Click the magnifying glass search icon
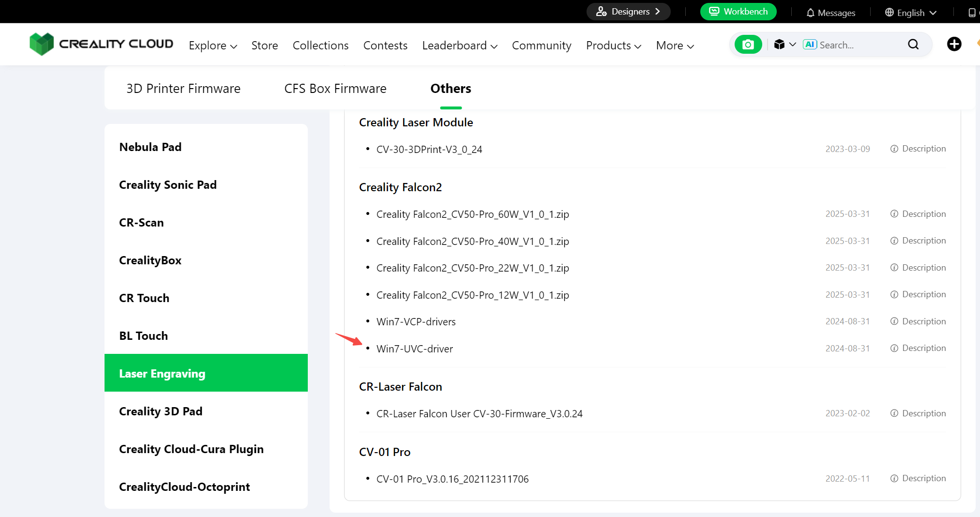 point(913,45)
